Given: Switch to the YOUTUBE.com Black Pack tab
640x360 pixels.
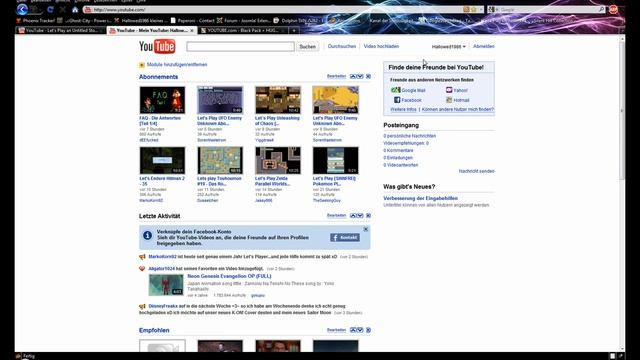Looking at the screenshot, I should [x=243, y=31].
